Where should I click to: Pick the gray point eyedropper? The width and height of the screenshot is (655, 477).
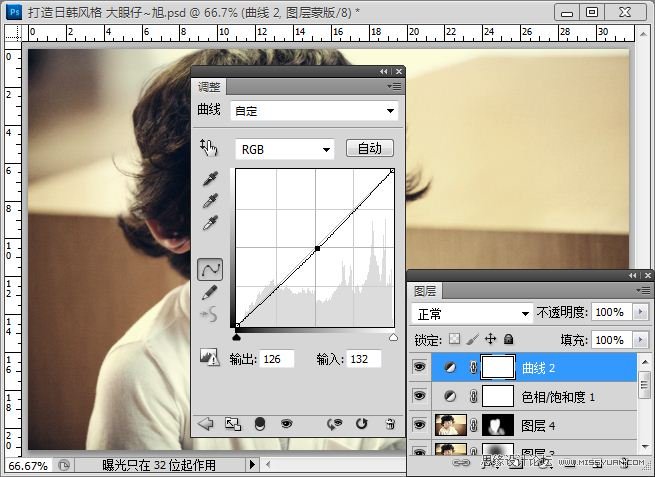210,200
